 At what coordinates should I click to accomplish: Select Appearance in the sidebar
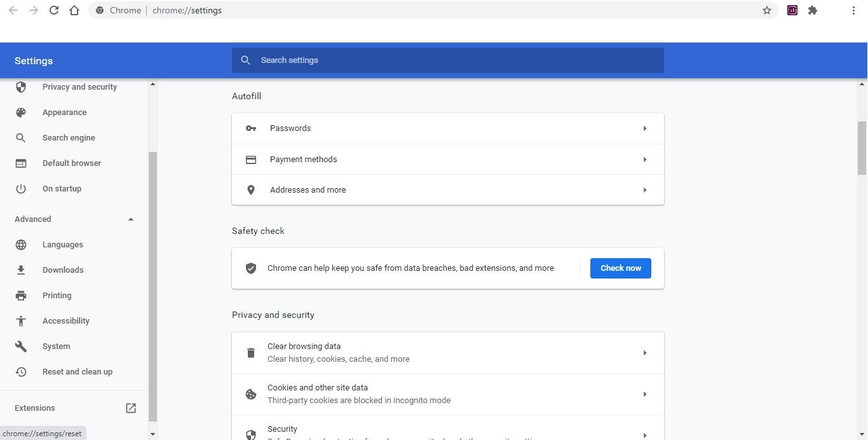coord(64,113)
